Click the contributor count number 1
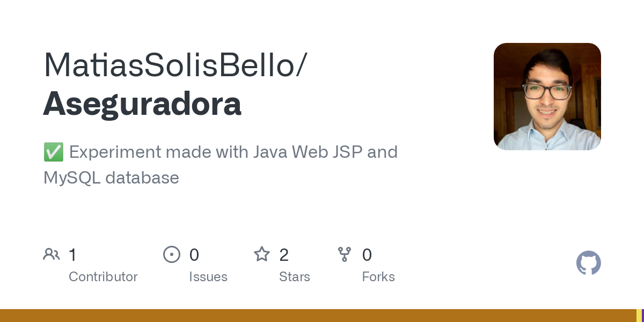This screenshot has height=322, width=644. point(73,255)
